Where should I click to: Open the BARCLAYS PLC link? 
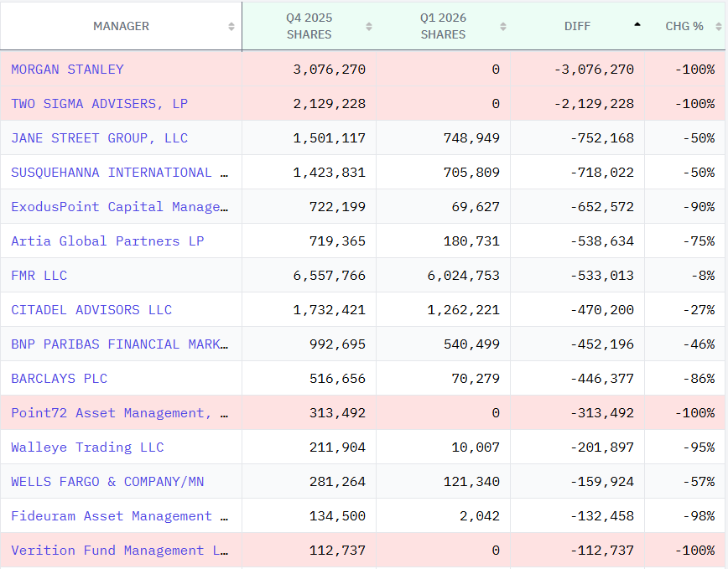click(x=60, y=378)
